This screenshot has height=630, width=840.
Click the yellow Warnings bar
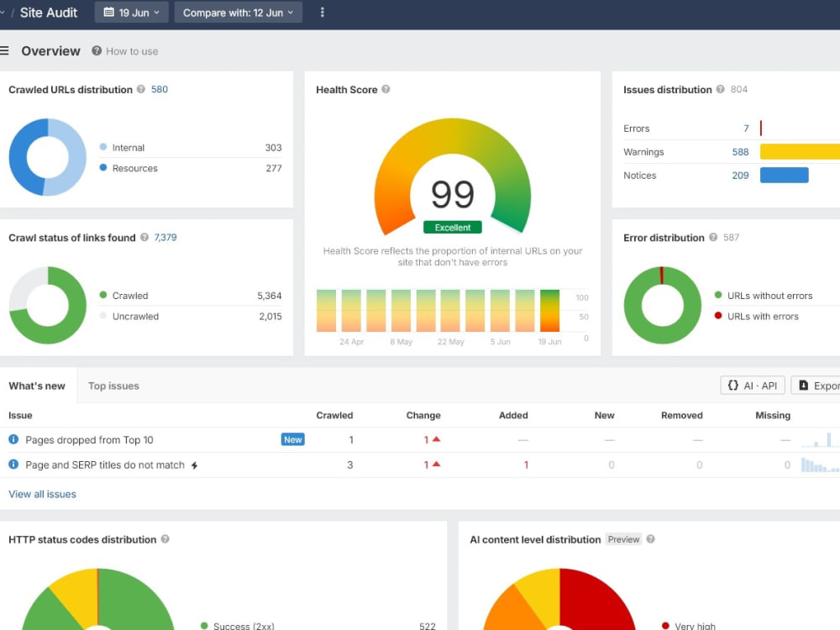[x=800, y=151]
